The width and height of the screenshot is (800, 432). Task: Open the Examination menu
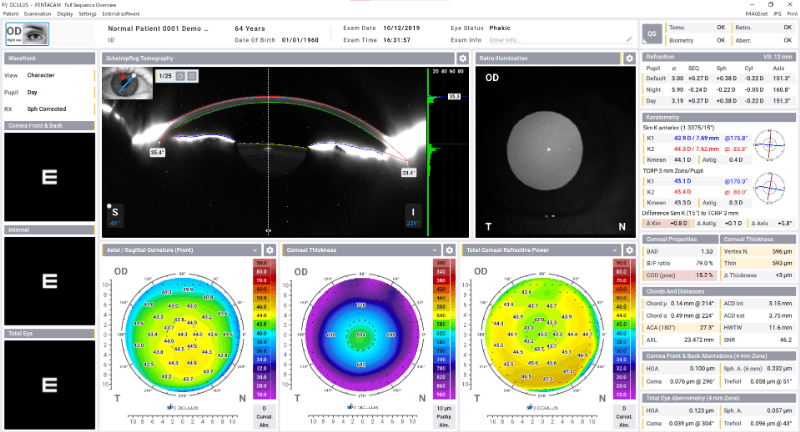tap(38, 14)
